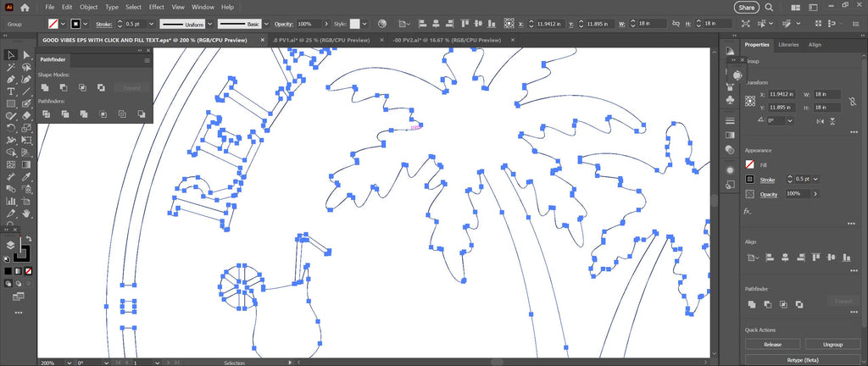Toggle constrain proportions in Properties Transform
The image size is (868, 366).
pyautogui.click(x=854, y=101)
